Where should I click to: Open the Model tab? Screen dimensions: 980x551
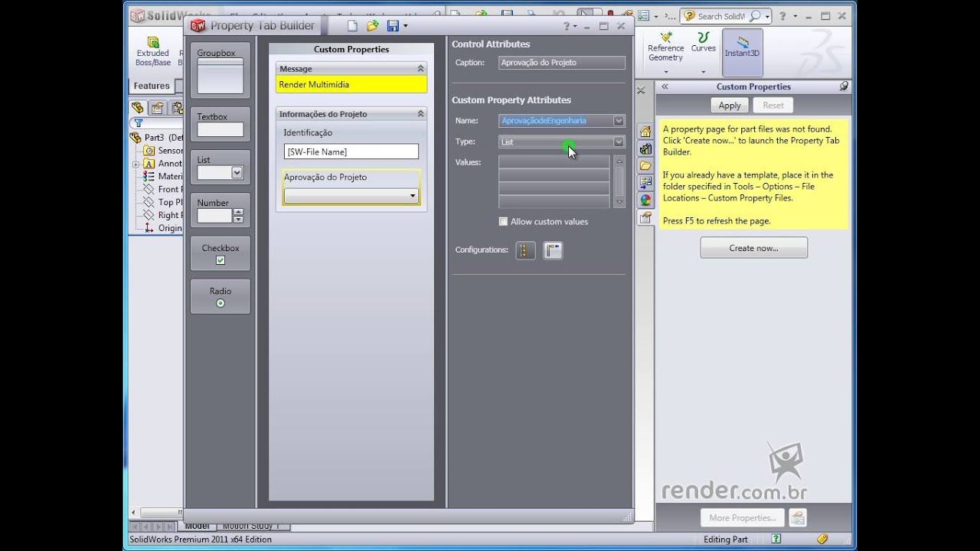coord(197,527)
